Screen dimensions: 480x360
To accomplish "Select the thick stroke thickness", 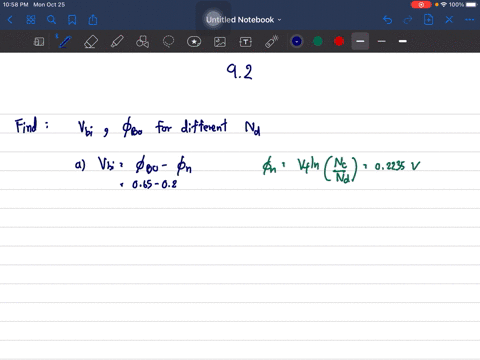I will pos(403,41).
